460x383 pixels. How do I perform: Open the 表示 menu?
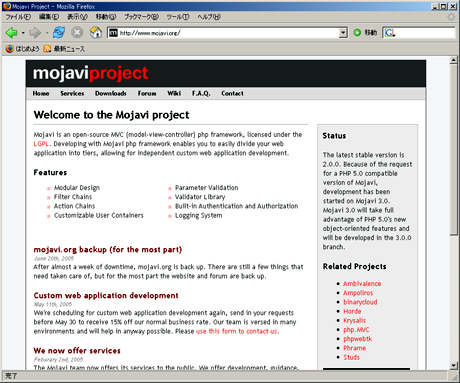(77, 17)
